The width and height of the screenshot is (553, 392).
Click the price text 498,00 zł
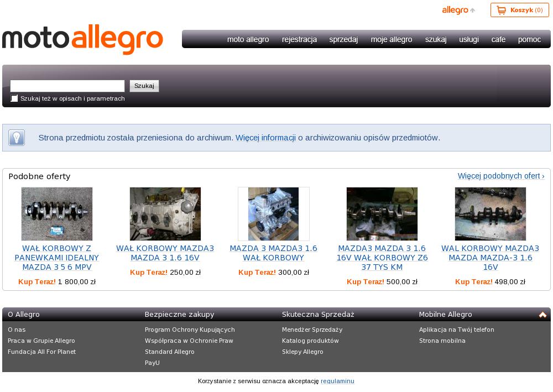pyautogui.click(x=510, y=281)
